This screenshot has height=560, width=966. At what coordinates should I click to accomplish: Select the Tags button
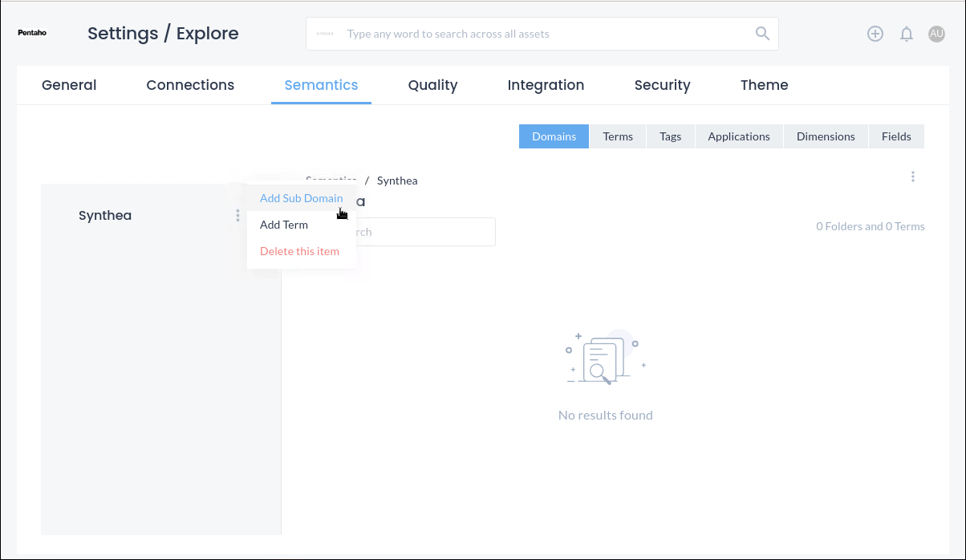pyautogui.click(x=670, y=136)
